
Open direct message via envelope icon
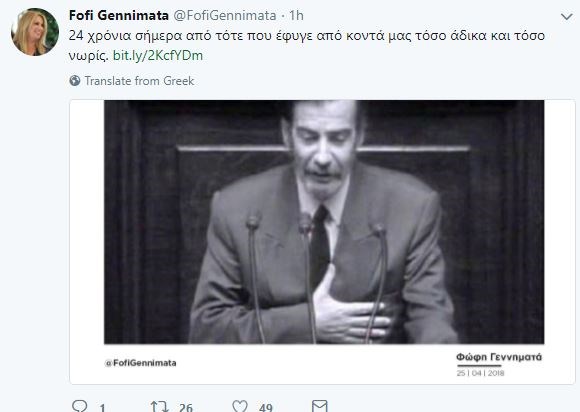point(320,406)
